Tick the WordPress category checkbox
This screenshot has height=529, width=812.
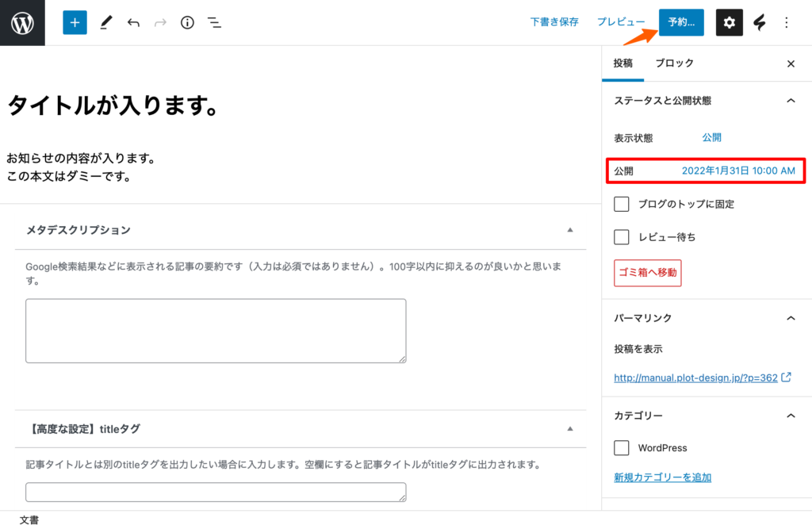coord(622,448)
